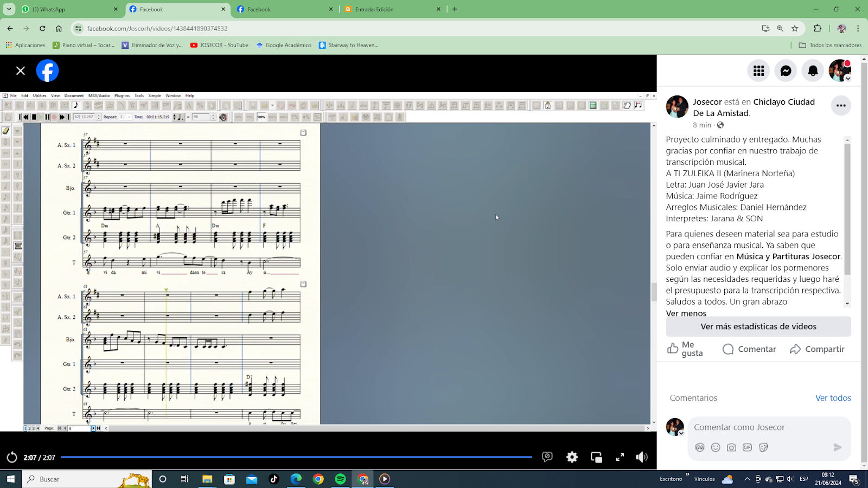Open the Música y Partituras Josecor link
This screenshot has width=868, height=488.
click(x=788, y=256)
